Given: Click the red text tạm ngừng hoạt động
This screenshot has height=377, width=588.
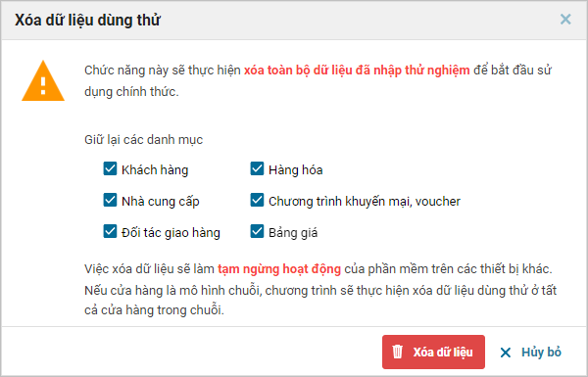Looking at the screenshot, I should tap(279, 269).
